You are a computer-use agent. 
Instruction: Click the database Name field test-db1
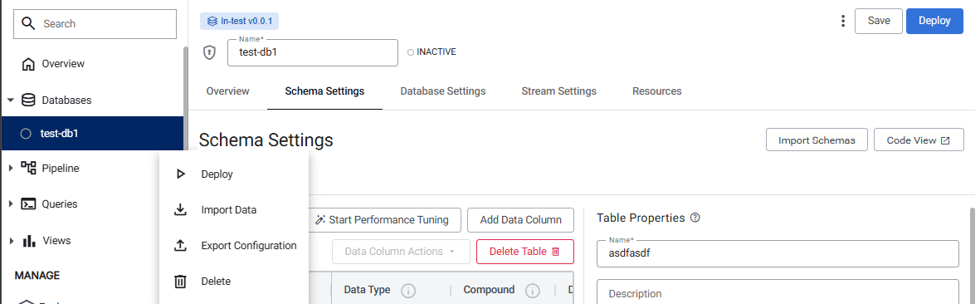(x=313, y=52)
